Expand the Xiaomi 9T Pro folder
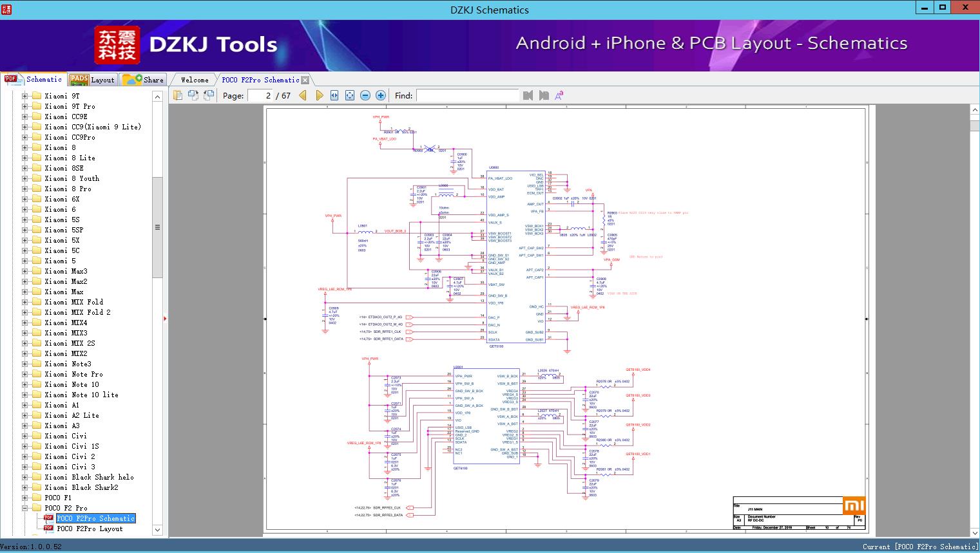Image resolution: width=980 pixels, height=553 pixels. (25, 106)
